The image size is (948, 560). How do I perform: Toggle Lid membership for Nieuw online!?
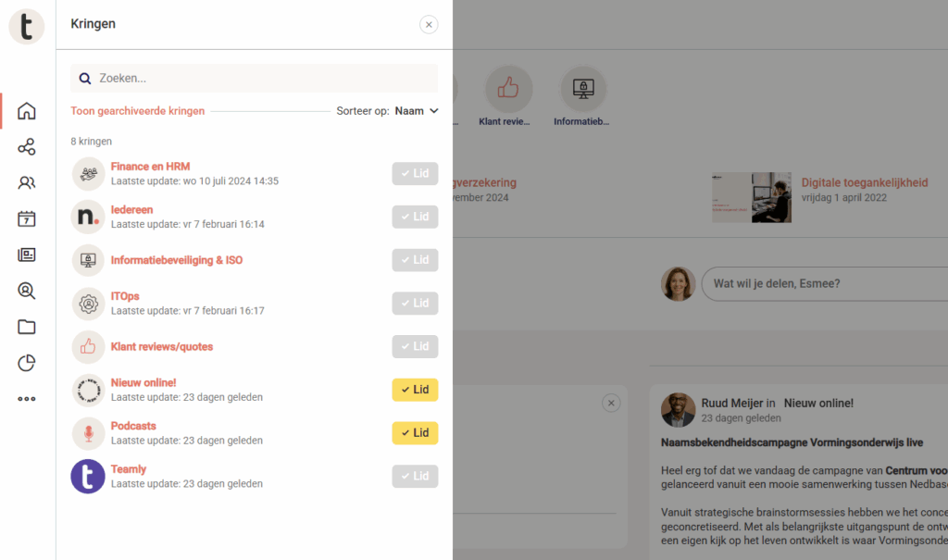coord(415,390)
